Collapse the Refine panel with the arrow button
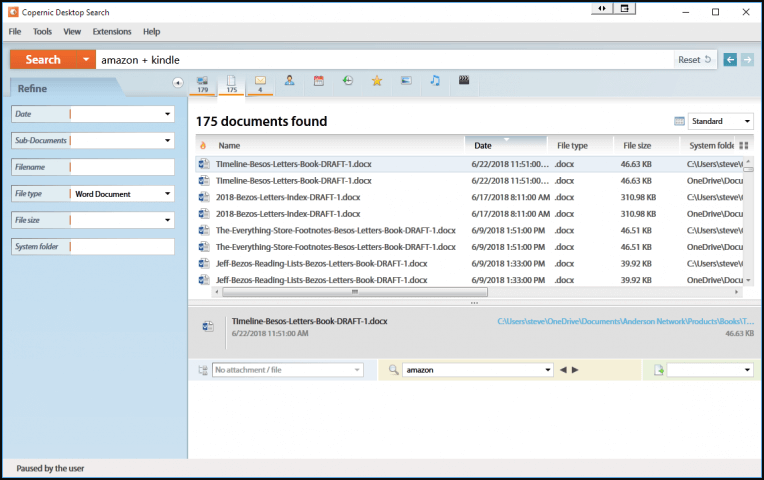The image size is (764, 480). pyautogui.click(x=178, y=83)
